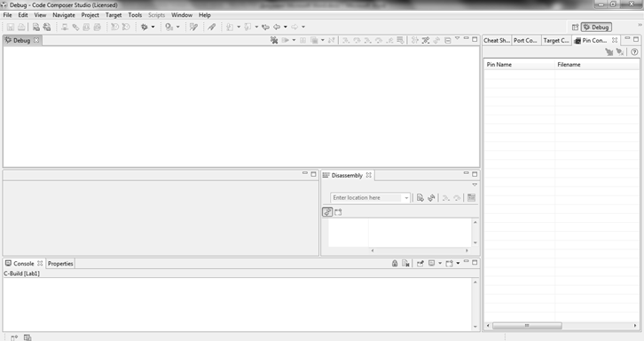Click Next Annotation toolbar icon
Screen dimensions: 644x341
230,28
